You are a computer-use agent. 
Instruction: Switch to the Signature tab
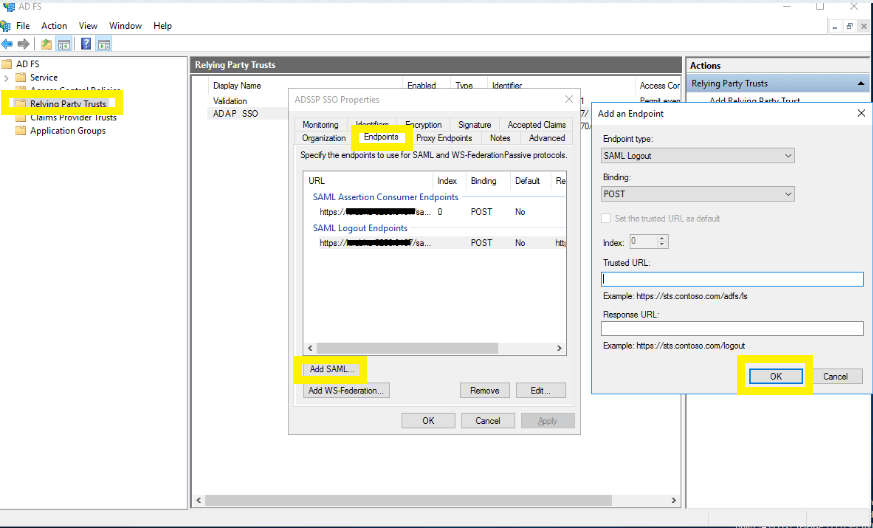(x=474, y=125)
